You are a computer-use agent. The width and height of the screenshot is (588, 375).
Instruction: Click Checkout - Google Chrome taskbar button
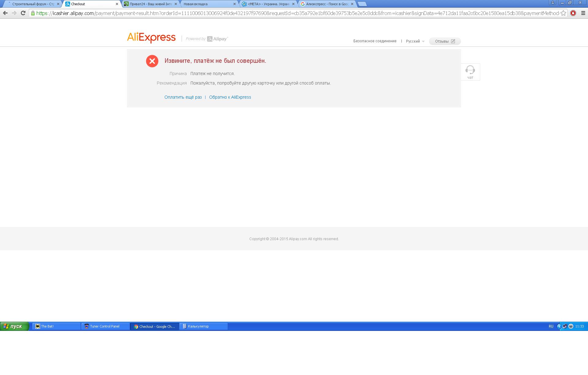[155, 326]
